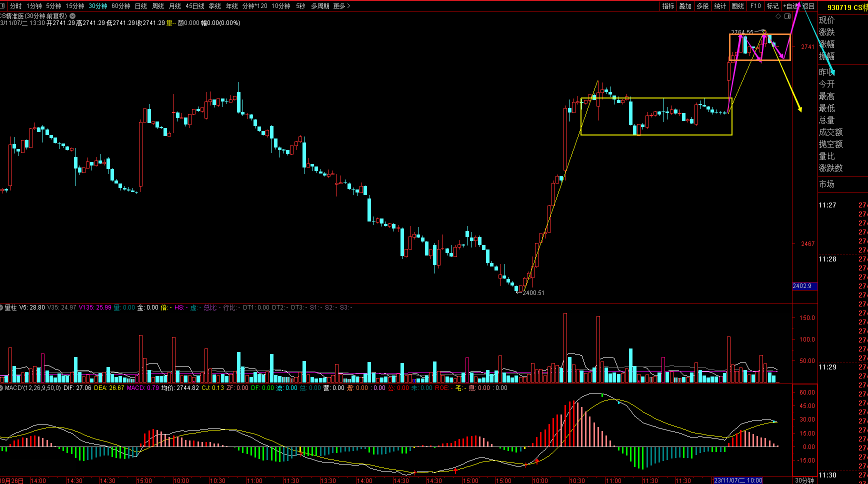Image resolution: width=868 pixels, height=484 pixels.
Task: Click the V5: 28.80 volume value
Action: pos(32,307)
